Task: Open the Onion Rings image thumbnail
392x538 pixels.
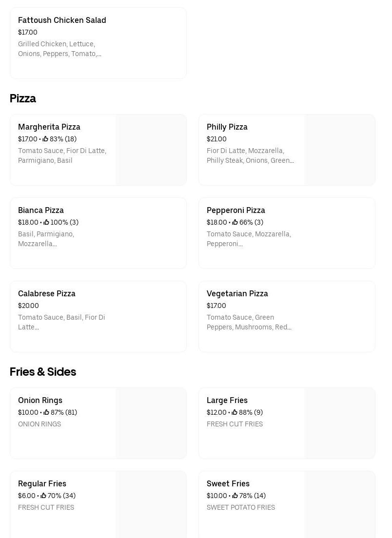Action: 151,423
